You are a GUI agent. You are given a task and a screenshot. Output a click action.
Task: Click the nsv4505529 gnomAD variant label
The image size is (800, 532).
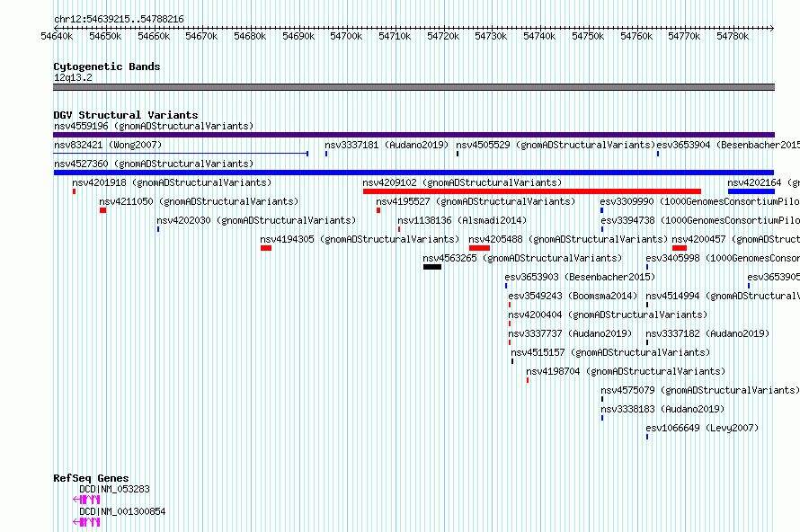[x=556, y=145]
